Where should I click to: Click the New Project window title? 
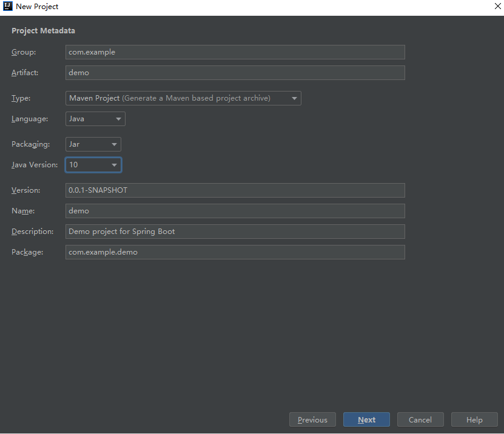(37, 7)
